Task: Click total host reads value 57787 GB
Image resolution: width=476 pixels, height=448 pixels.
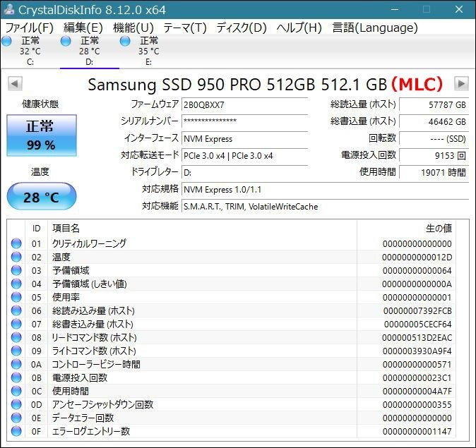Action: (x=434, y=105)
